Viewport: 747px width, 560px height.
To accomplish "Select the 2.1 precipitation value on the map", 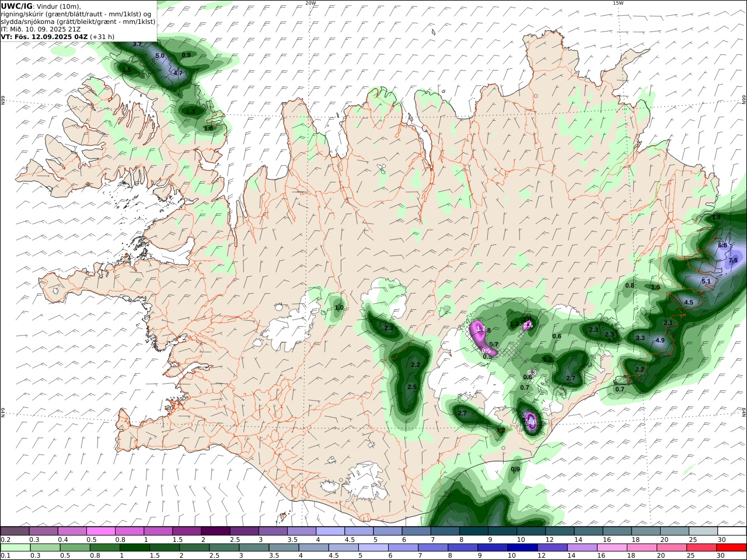I will [668, 323].
